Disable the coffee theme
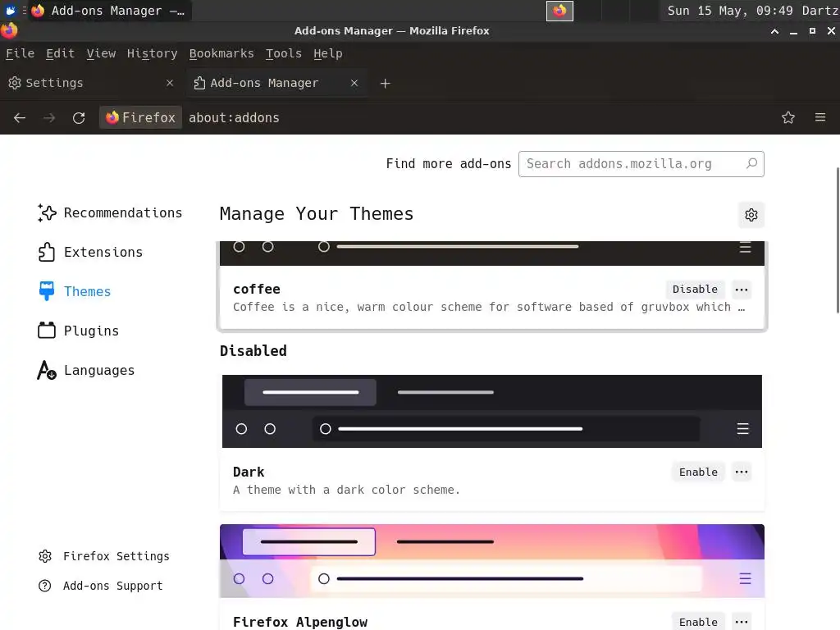The height and width of the screenshot is (630, 840). (695, 290)
